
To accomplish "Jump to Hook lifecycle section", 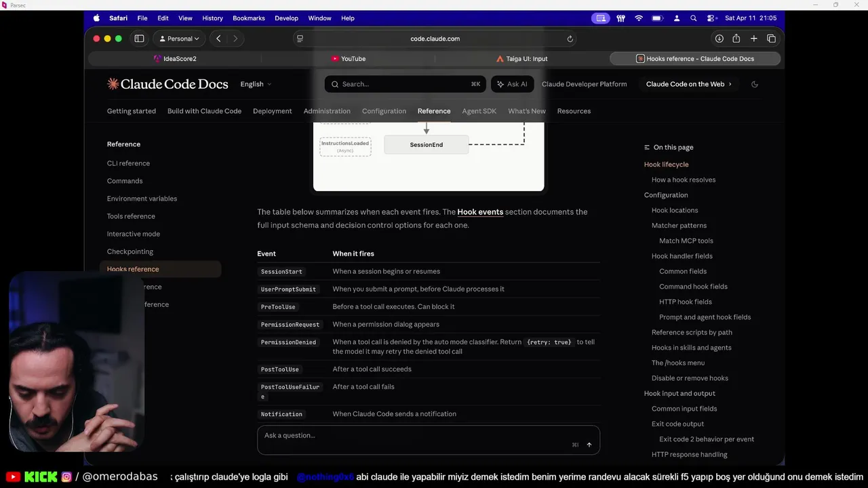I will tap(666, 165).
